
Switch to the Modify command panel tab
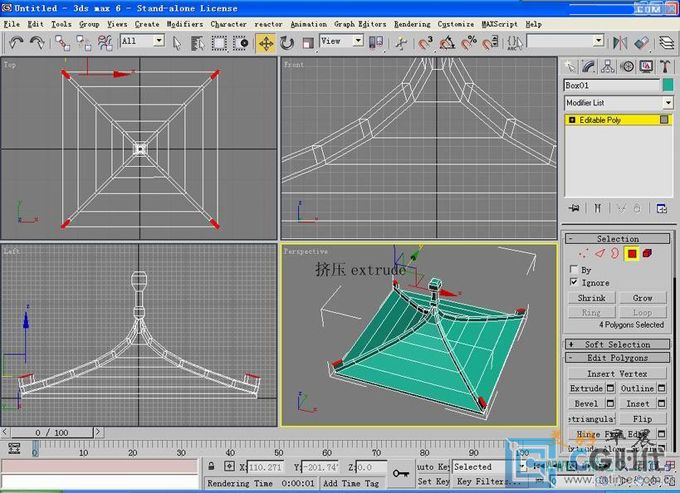coord(588,66)
